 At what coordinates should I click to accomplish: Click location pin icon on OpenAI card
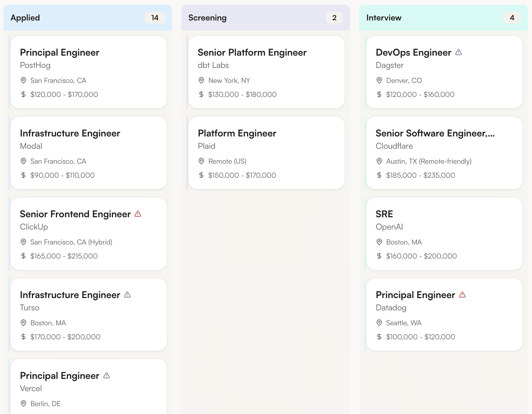click(x=379, y=242)
